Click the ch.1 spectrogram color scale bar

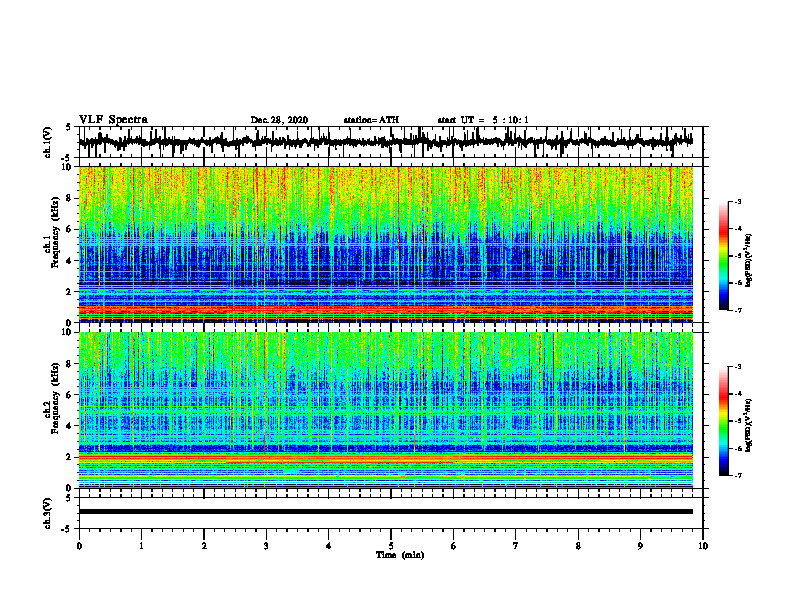(x=723, y=256)
